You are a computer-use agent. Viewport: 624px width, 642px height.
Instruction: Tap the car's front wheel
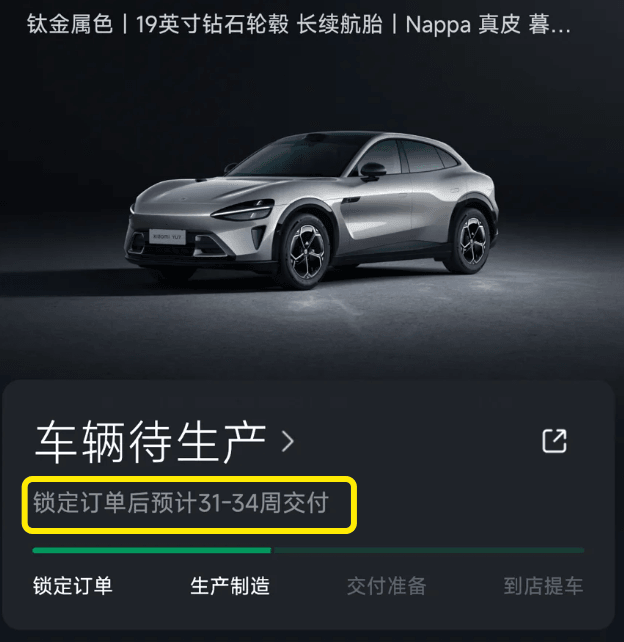[306, 250]
